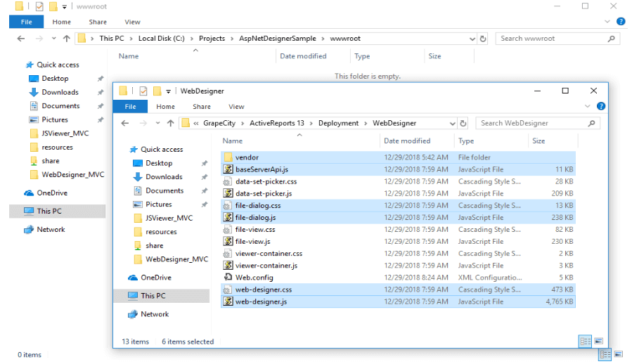Open Quick Access Toolbar dropdown in wwwroot title

coord(65,7)
